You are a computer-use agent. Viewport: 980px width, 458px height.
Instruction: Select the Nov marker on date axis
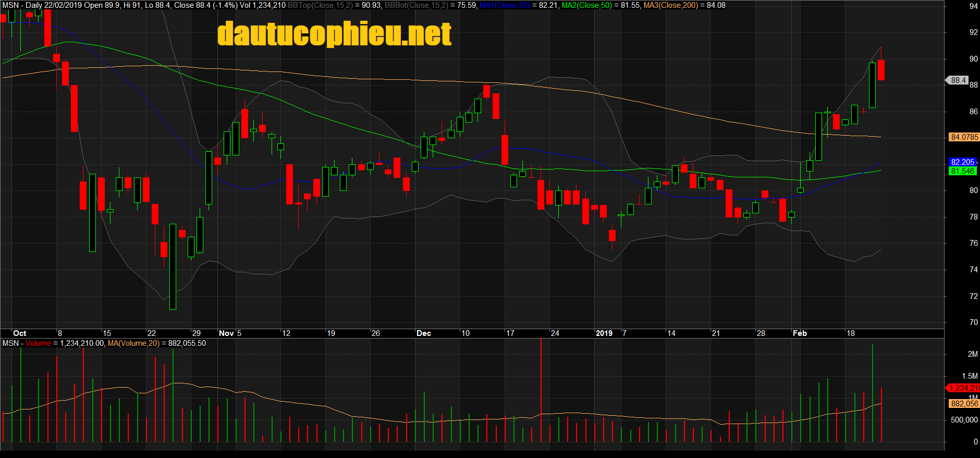[226, 333]
